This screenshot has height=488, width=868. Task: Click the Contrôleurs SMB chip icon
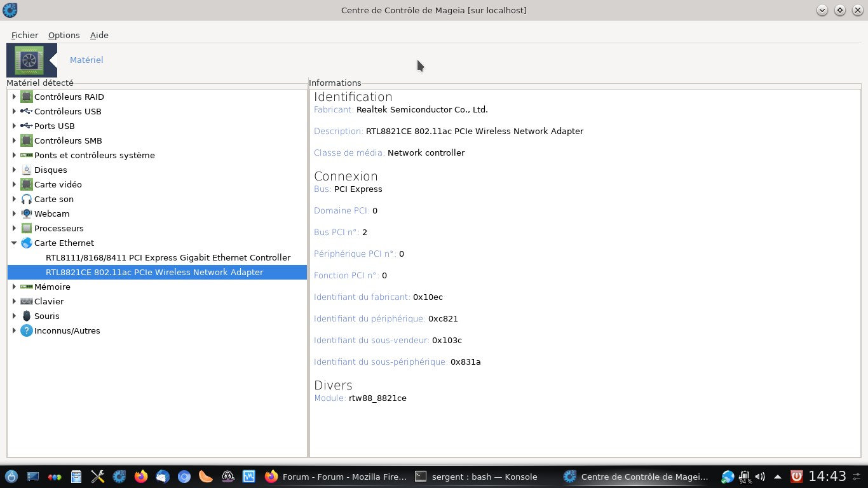pos(27,140)
